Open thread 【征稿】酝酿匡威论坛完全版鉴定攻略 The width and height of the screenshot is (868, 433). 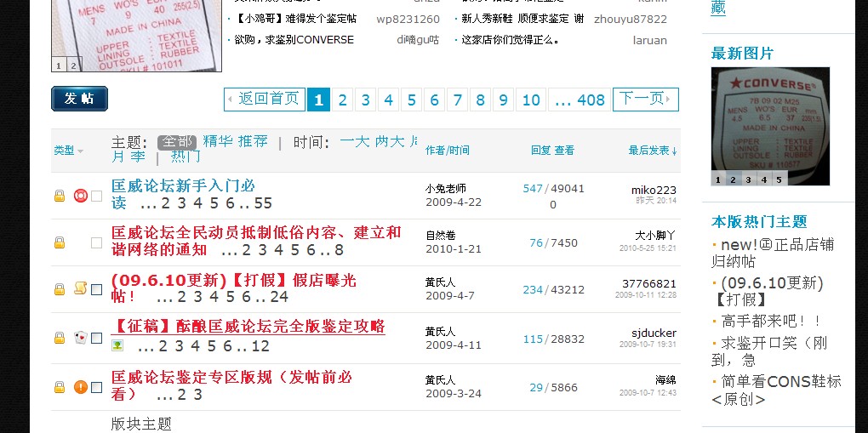click(248, 326)
